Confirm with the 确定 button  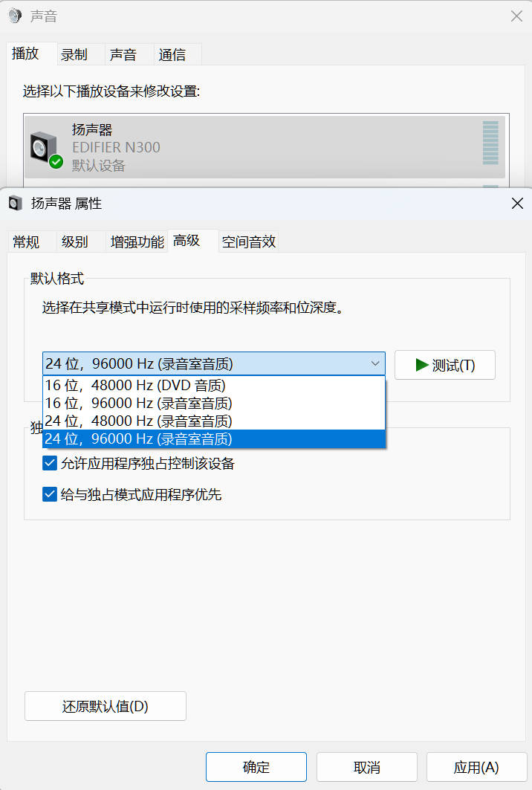pyautogui.click(x=256, y=767)
